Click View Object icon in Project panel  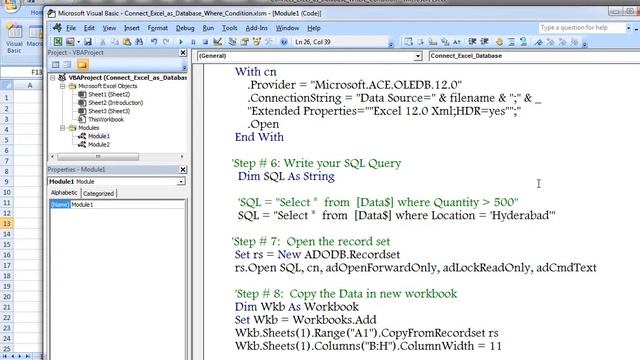(x=67, y=64)
